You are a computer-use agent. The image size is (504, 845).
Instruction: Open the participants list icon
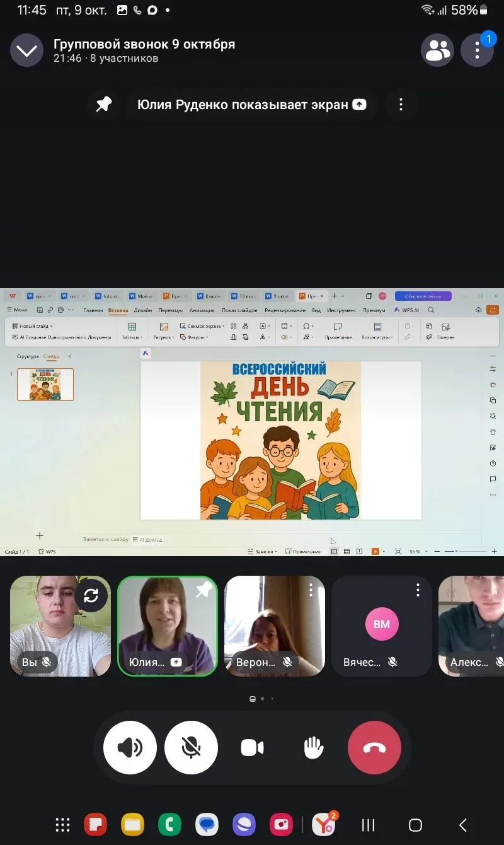(x=437, y=50)
